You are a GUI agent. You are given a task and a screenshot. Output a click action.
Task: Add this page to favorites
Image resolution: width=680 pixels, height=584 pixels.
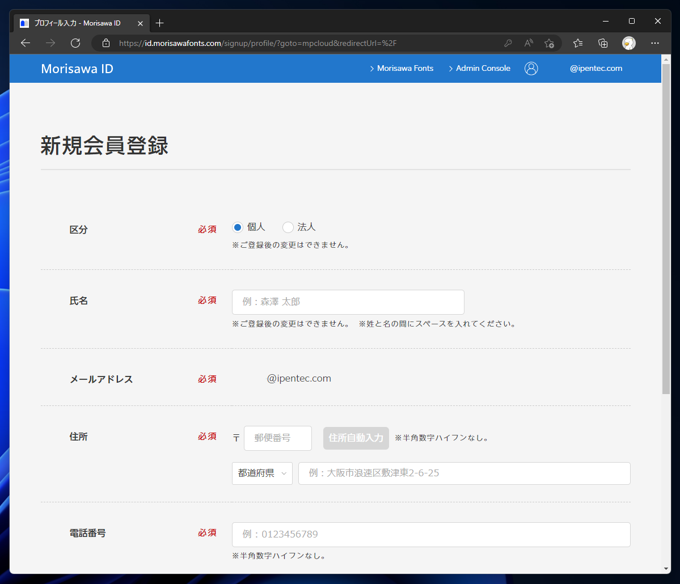[x=549, y=43]
